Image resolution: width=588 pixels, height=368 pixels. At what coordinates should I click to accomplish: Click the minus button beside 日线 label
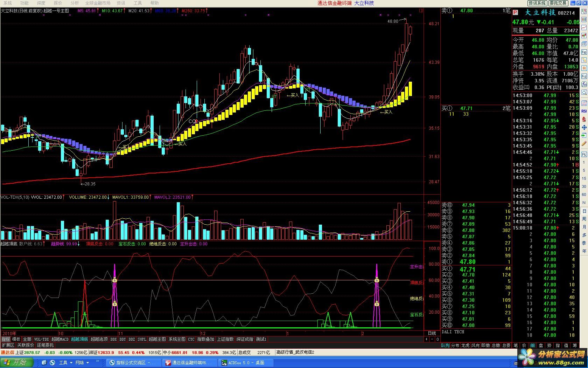(432, 339)
